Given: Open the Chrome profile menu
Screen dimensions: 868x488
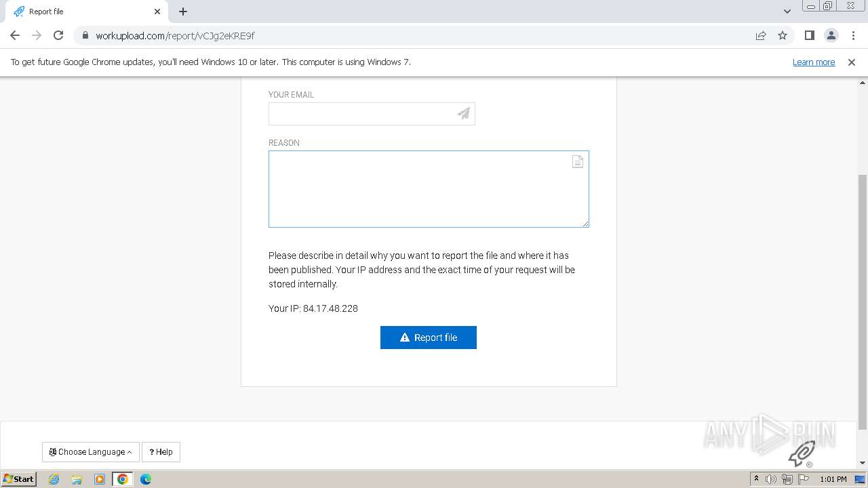Looking at the screenshot, I should point(831,35).
